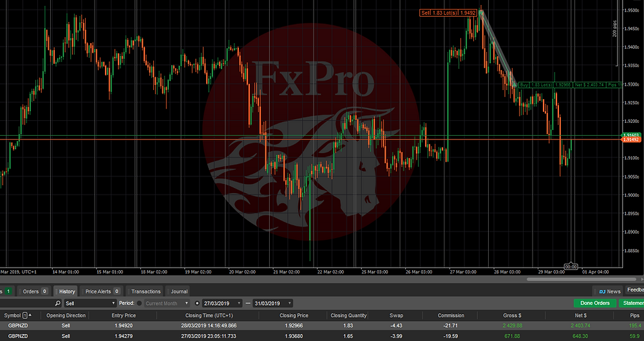Click net profit 2 403.74 in table
The width and height of the screenshot is (644, 341).
[580, 326]
